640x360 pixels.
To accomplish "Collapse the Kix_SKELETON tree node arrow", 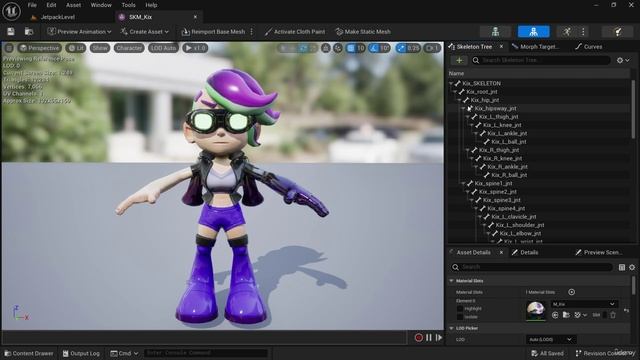I will coord(451,83).
